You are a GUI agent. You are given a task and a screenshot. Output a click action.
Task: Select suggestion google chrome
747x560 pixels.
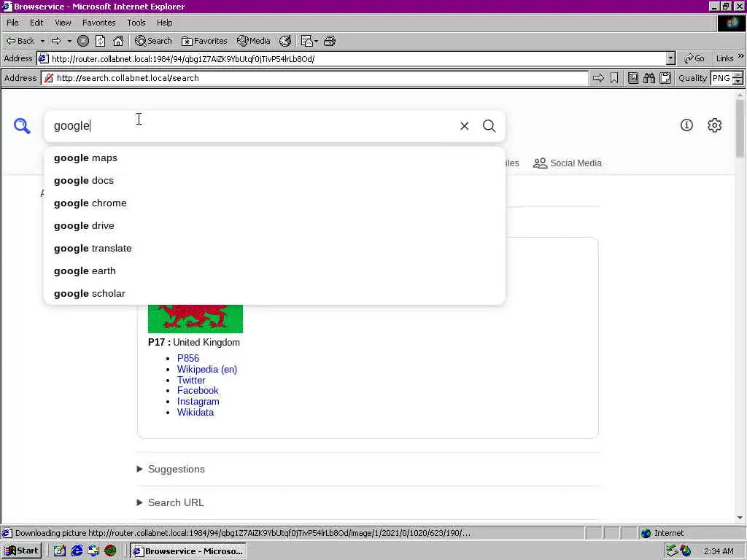[274, 203]
